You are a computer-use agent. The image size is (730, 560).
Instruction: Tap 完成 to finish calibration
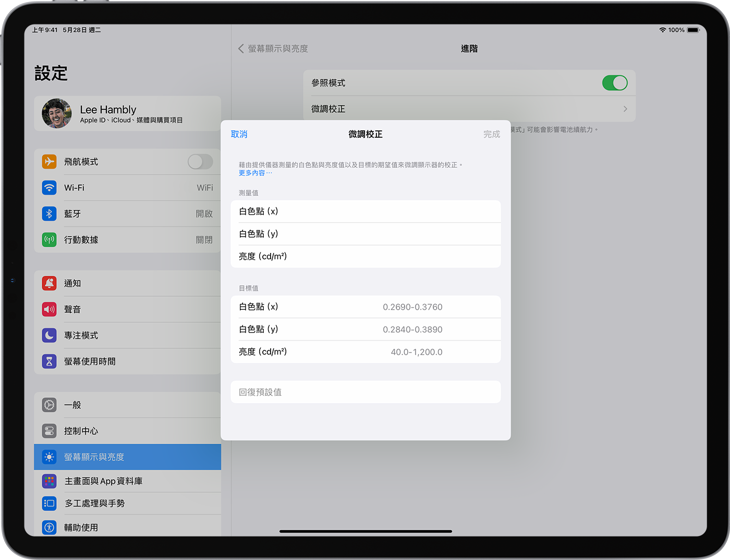pos(491,135)
